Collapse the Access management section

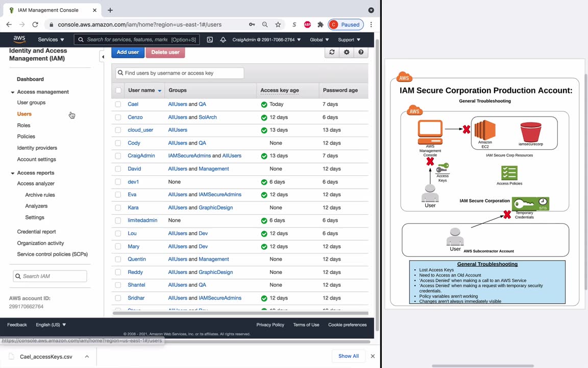click(13, 92)
